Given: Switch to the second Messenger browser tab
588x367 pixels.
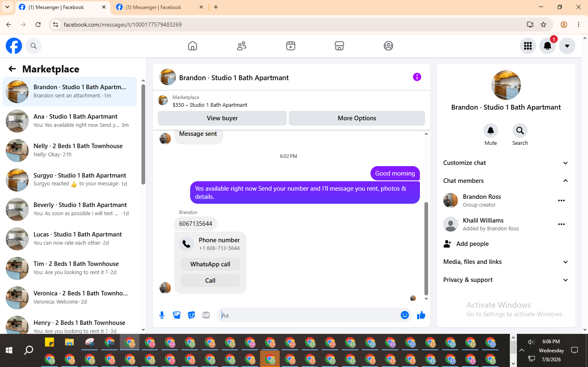Looking at the screenshot, I should [159, 7].
